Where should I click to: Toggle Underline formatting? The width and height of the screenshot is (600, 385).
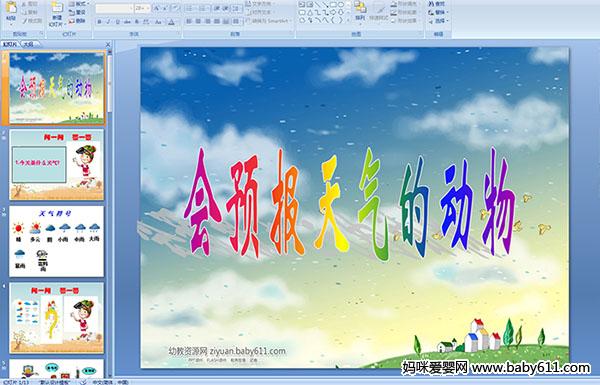117,22
